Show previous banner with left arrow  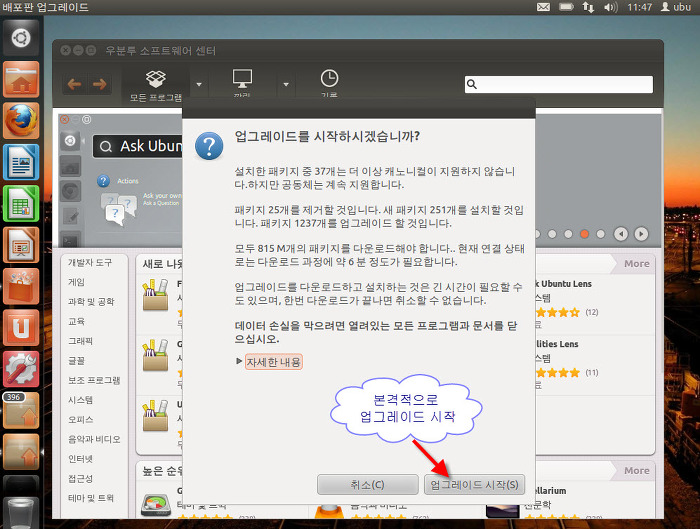pos(620,234)
